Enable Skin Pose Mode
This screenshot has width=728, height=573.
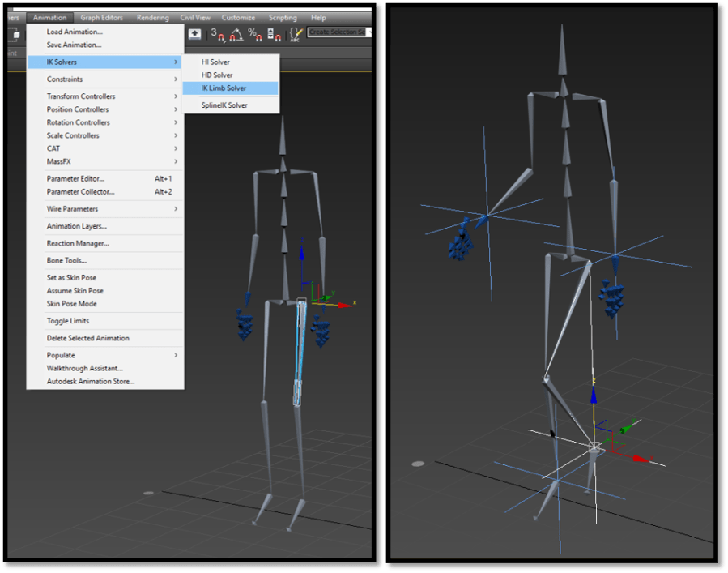pos(71,304)
